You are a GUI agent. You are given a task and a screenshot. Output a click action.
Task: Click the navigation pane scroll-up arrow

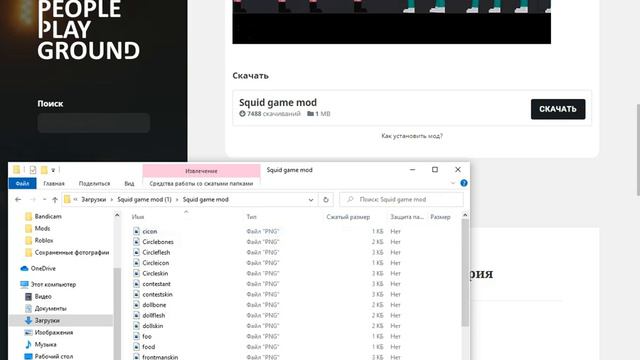point(117,215)
